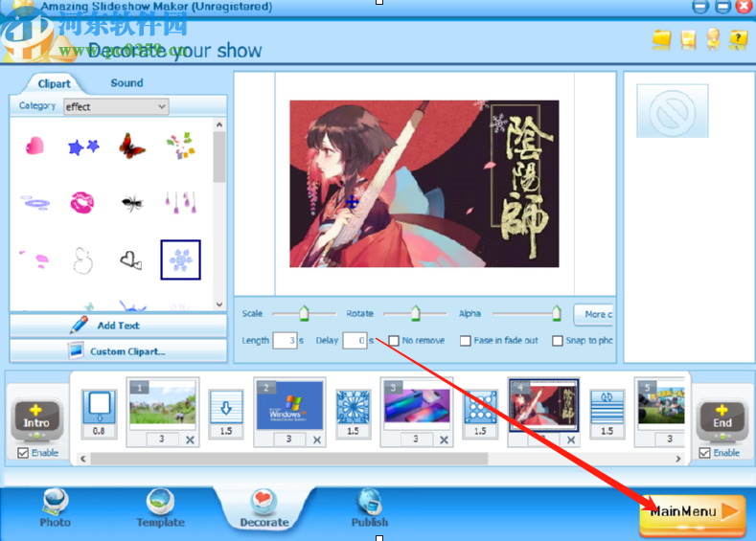Click the starburst transition after slide 2

click(353, 407)
